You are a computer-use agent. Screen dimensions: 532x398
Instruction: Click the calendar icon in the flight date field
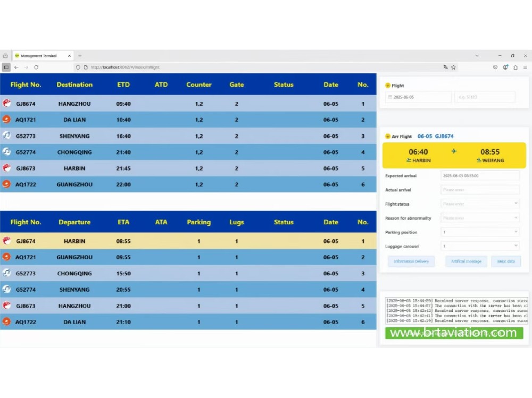[390, 97]
